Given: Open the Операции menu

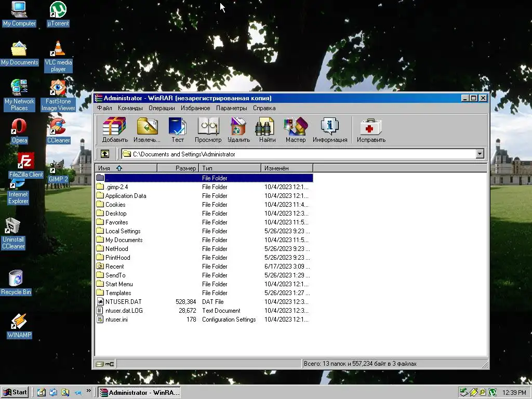Looking at the screenshot, I should point(162,108).
